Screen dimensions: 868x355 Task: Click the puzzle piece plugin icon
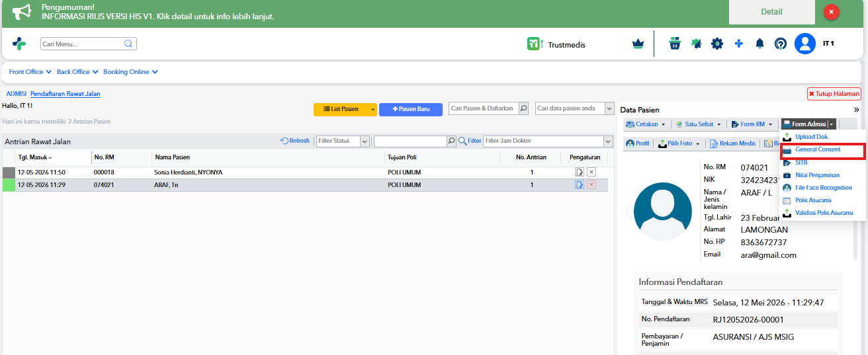[x=696, y=44]
